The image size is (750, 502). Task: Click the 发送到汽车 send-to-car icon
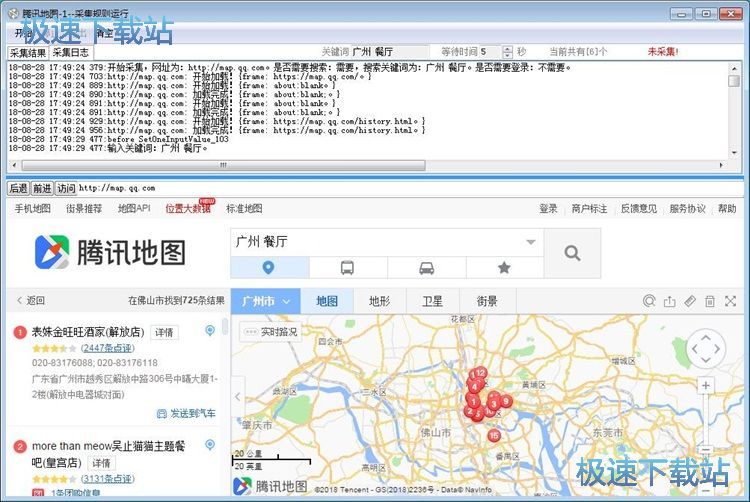[162, 414]
